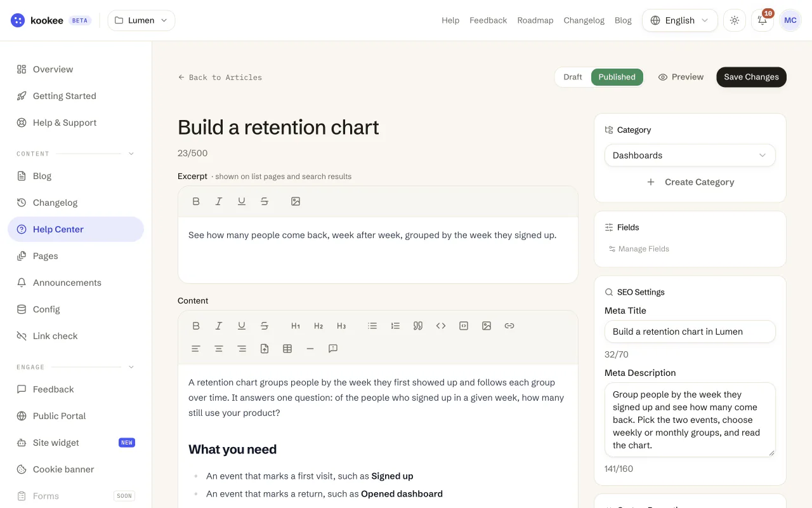Insert a horizontal divider line in Content
Image resolution: width=812 pixels, height=508 pixels.
tap(310, 349)
